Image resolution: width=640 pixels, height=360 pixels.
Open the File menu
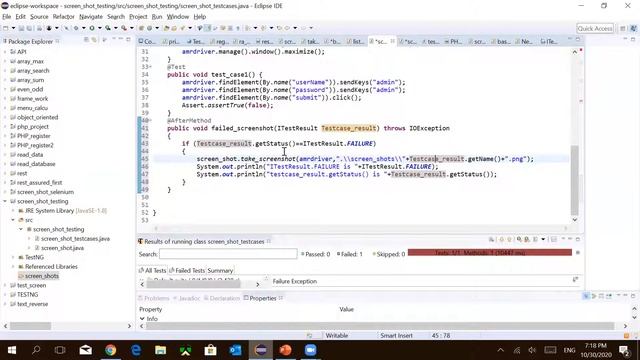click(x=7, y=17)
